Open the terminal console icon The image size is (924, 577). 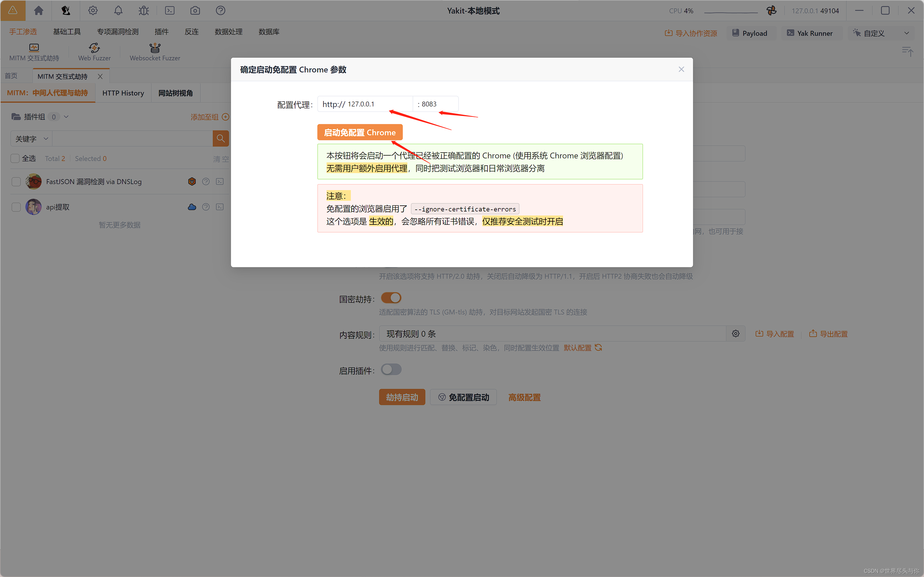click(169, 10)
